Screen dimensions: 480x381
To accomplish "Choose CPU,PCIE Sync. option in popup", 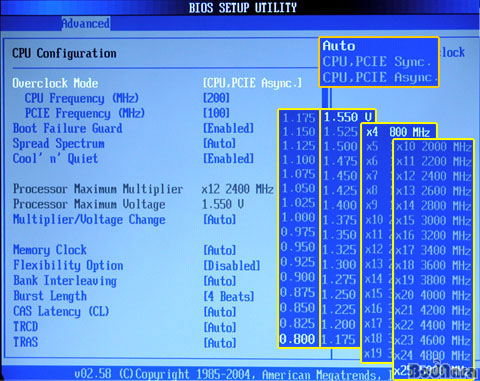I will pos(377,62).
